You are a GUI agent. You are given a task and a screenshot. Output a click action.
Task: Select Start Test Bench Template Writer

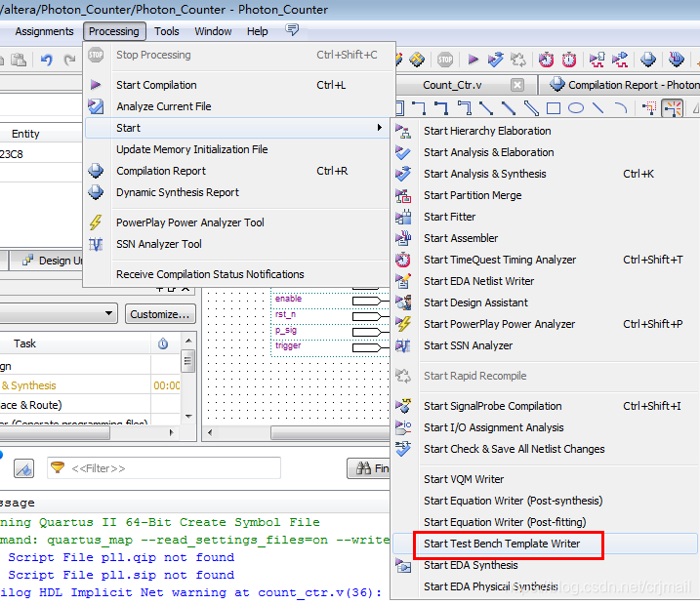point(545,543)
